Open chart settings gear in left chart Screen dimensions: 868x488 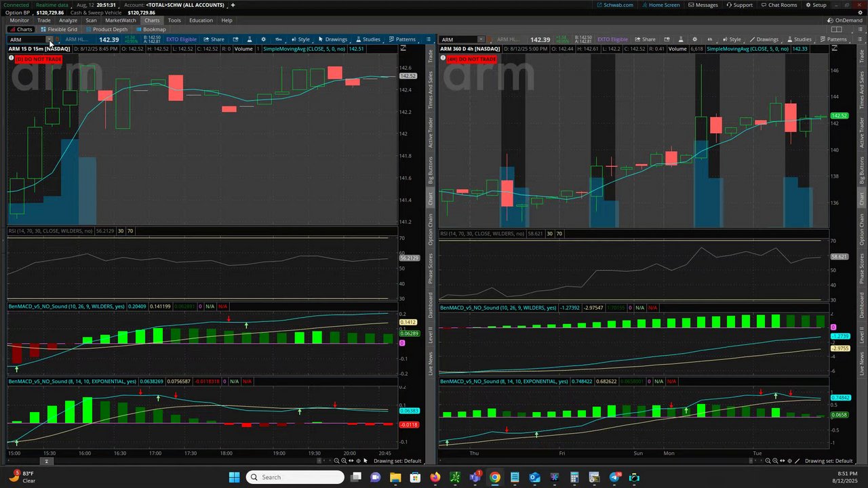pyautogui.click(x=263, y=39)
